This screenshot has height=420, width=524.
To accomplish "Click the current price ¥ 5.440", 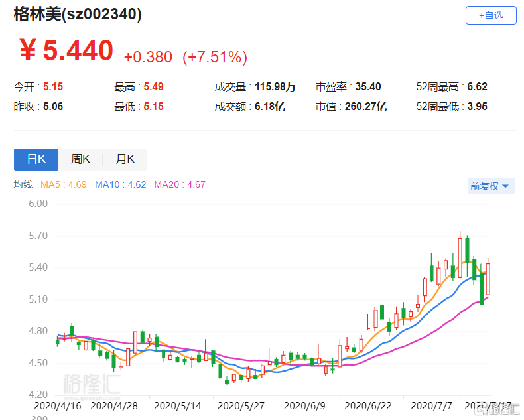I will click(66, 50).
